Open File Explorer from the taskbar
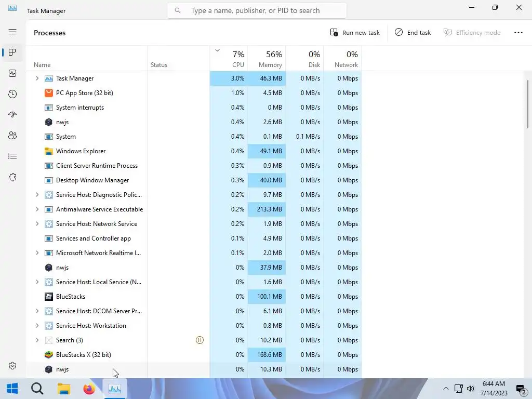The width and height of the screenshot is (532, 399). click(x=63, y=389)
